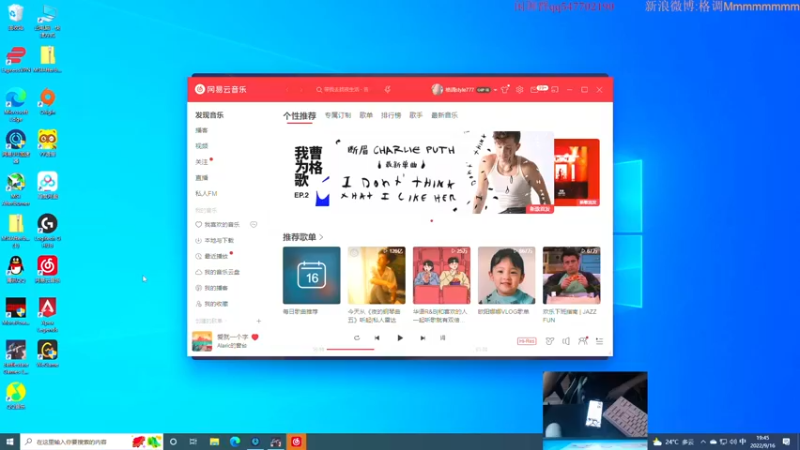Add a new playlist with plus icon
Viewport: 800px width, 450px height.
point(259,321)
